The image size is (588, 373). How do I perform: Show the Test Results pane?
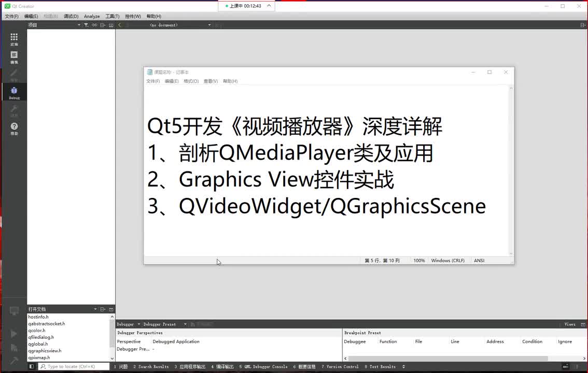[380, 367]
